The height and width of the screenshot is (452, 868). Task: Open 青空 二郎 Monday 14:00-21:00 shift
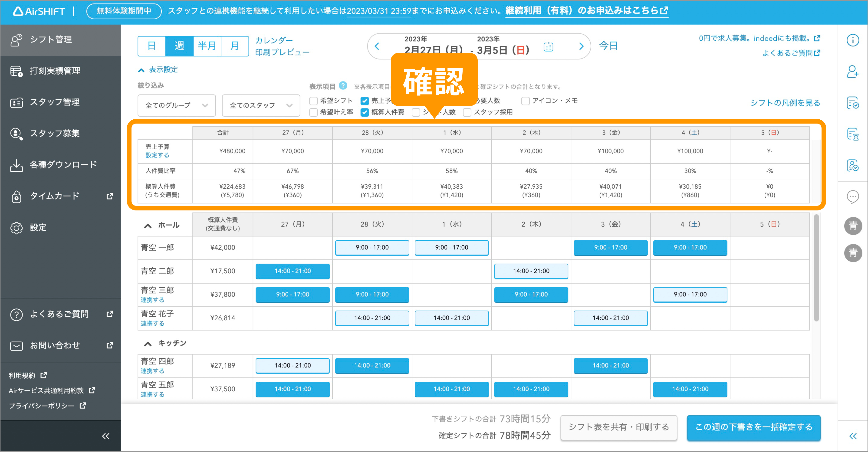point(293,271)
